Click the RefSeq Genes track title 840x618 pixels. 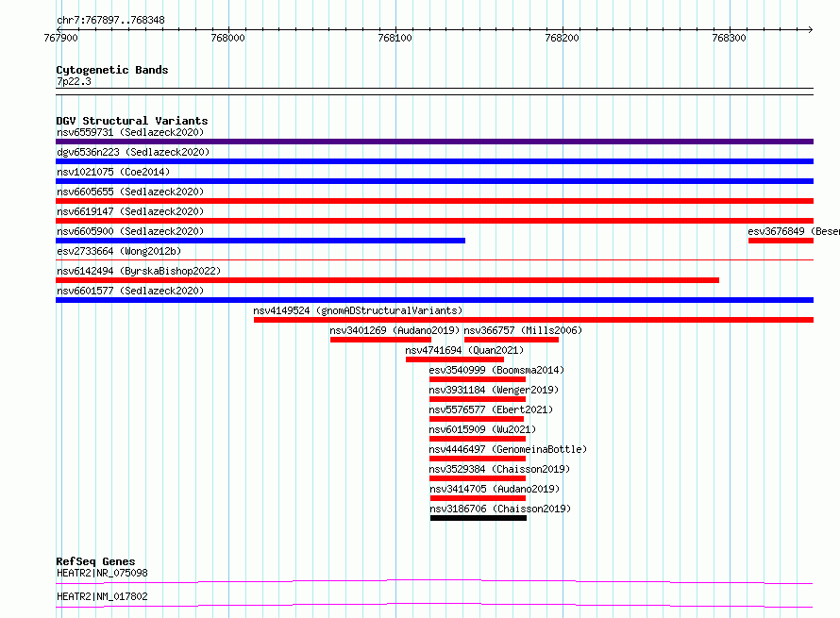point(96,561)
